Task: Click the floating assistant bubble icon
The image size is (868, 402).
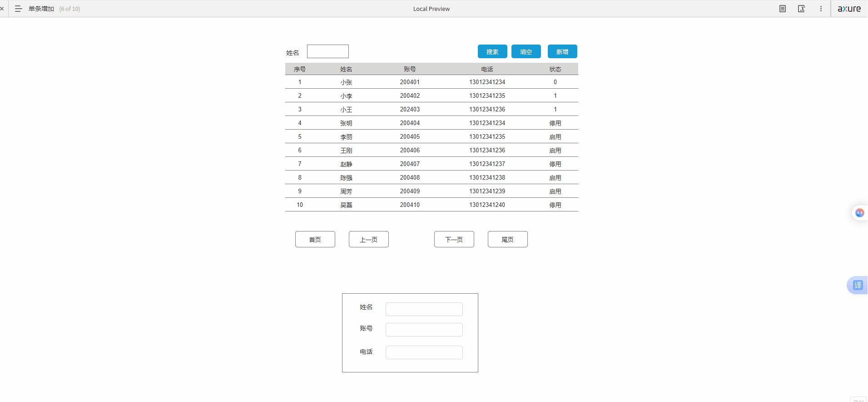Action: coord(859,212)
